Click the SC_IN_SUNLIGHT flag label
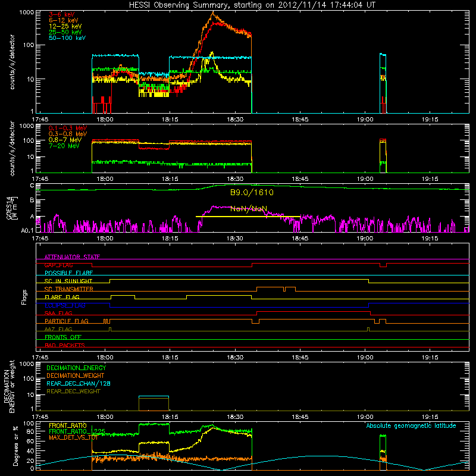Image resolution: width=476 pixels, height=476 pixels. [68, 281]
